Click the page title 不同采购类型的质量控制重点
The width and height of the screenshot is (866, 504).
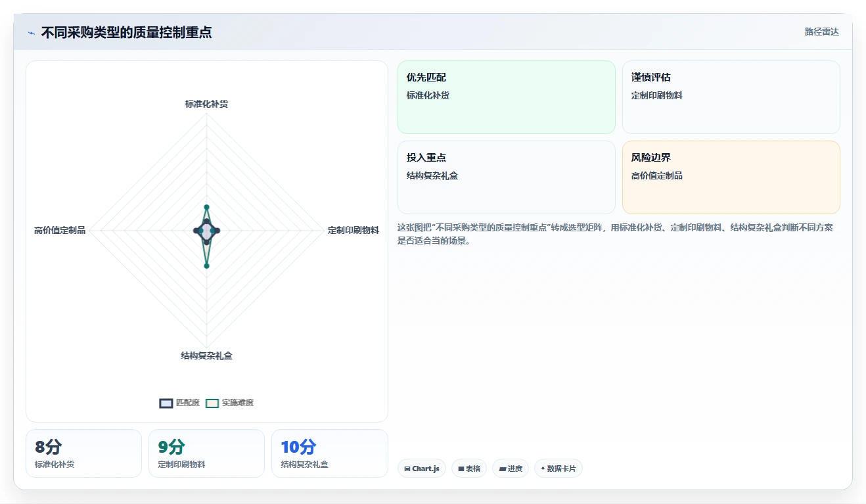tap(126, 32)
